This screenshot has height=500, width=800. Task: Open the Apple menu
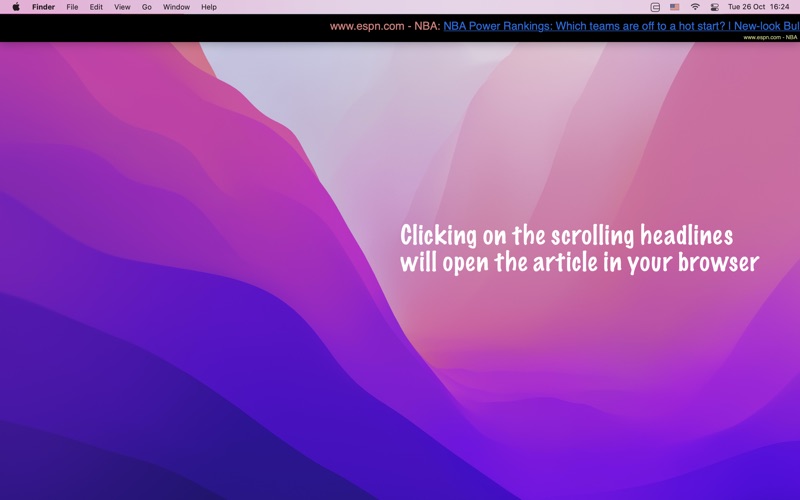tap(16, 7)
